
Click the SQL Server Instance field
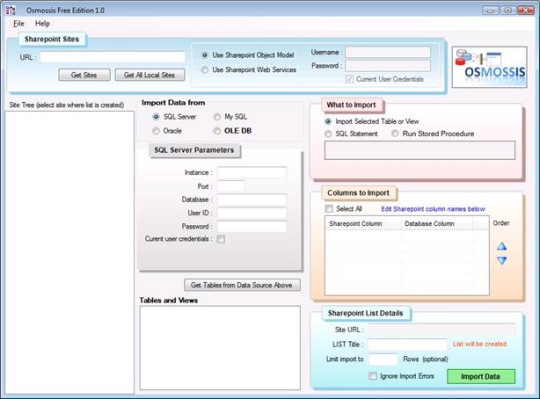[x=252, y=172]
